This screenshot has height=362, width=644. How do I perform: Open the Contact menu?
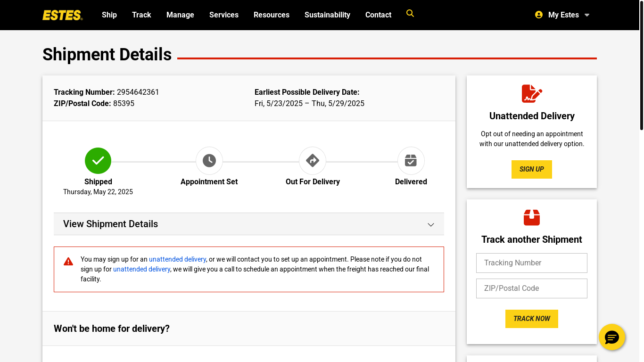pyautogui.click(x=378, y=15)
